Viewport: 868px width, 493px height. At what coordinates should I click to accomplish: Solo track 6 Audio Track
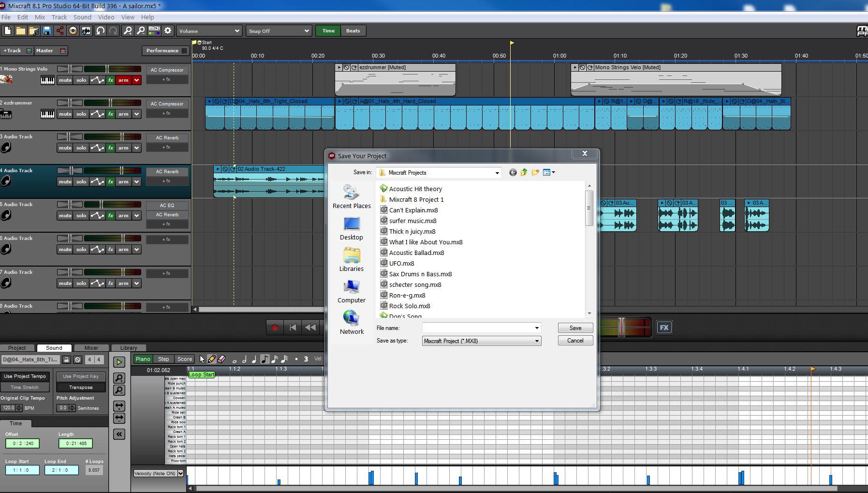(81, 250)
